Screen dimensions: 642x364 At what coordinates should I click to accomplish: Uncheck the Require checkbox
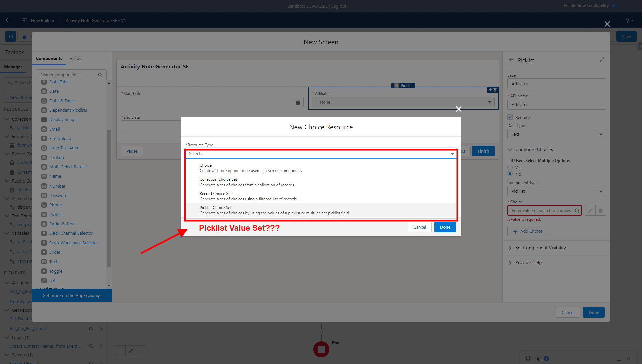[510, 117]
